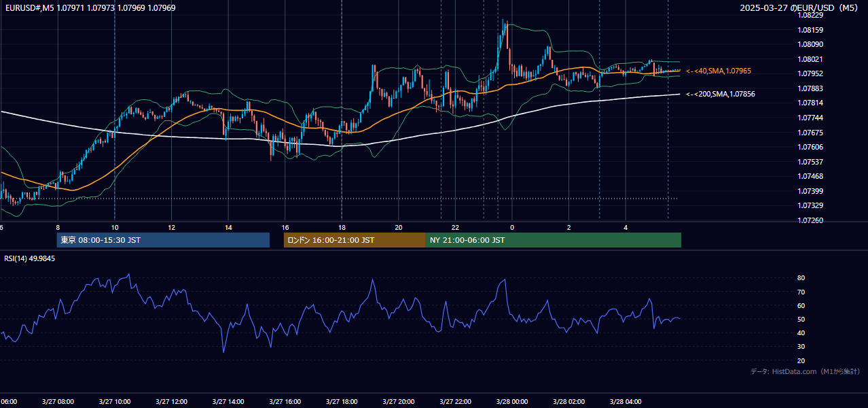Viewport: 868px width, 408px height.
Task: Click price axis value 1.07744
Action: pyautogui.click(x=811, y=118)
